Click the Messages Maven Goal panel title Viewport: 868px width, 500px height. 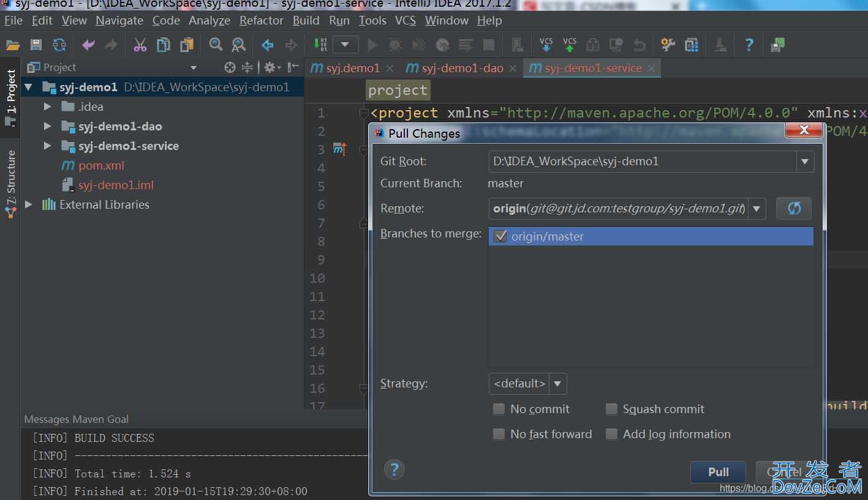tap(77, 419)
